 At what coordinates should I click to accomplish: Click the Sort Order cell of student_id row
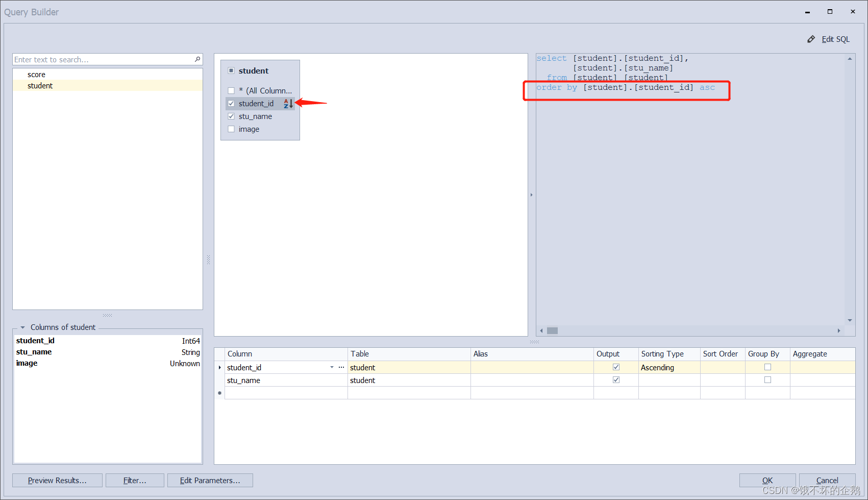[723, 367]
